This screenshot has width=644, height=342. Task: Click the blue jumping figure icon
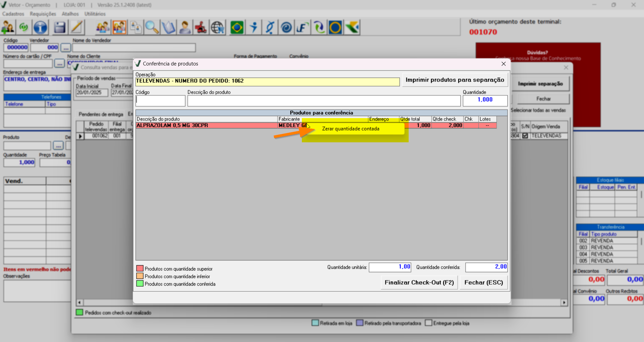(x=254, y=27)
